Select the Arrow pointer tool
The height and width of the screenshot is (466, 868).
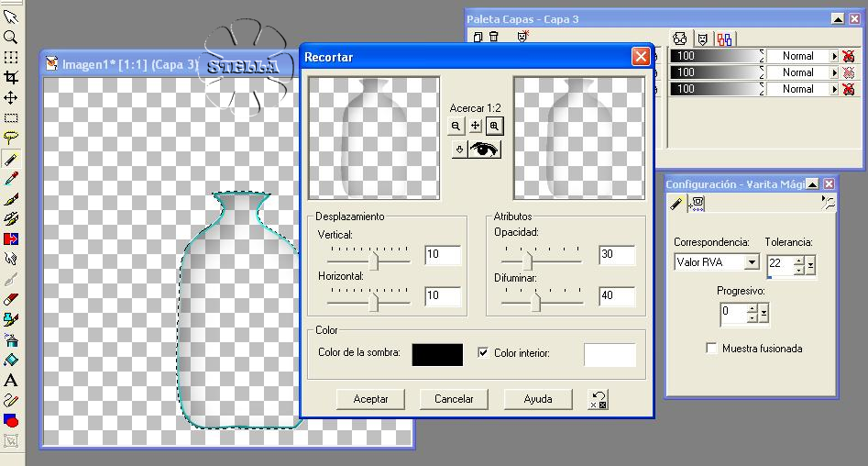10,17
